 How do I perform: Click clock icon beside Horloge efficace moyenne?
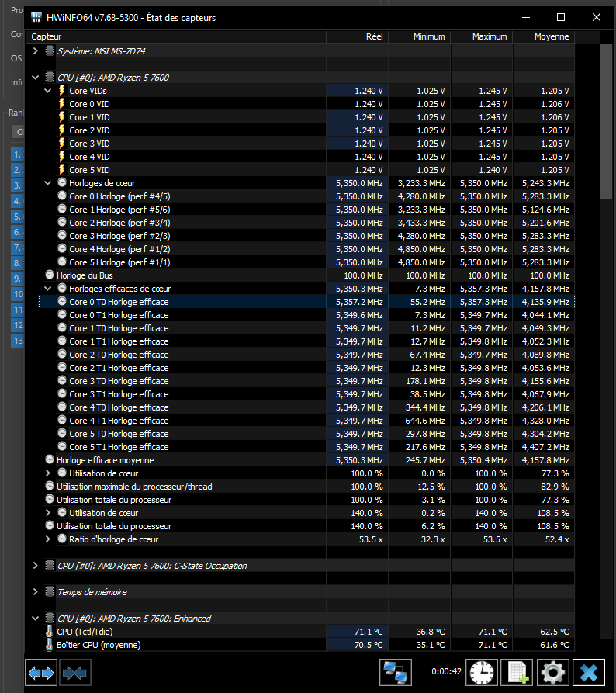pos(50,459)
